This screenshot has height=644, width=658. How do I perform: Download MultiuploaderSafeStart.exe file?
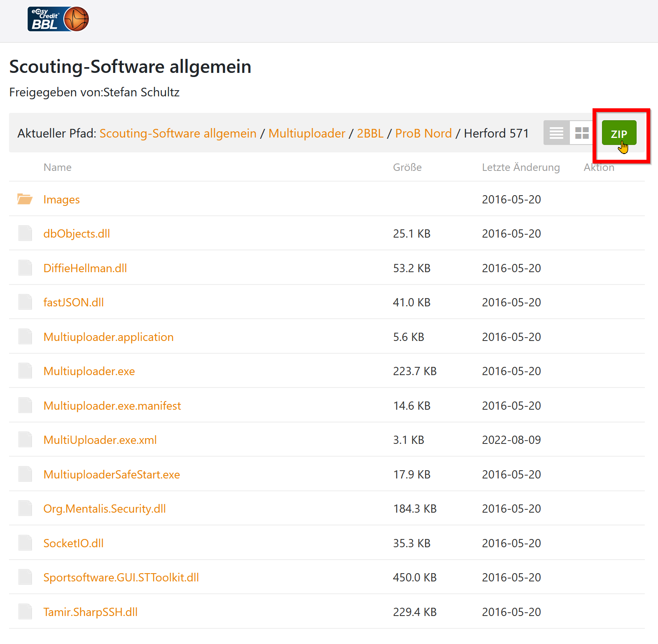[x=112, y=475]
